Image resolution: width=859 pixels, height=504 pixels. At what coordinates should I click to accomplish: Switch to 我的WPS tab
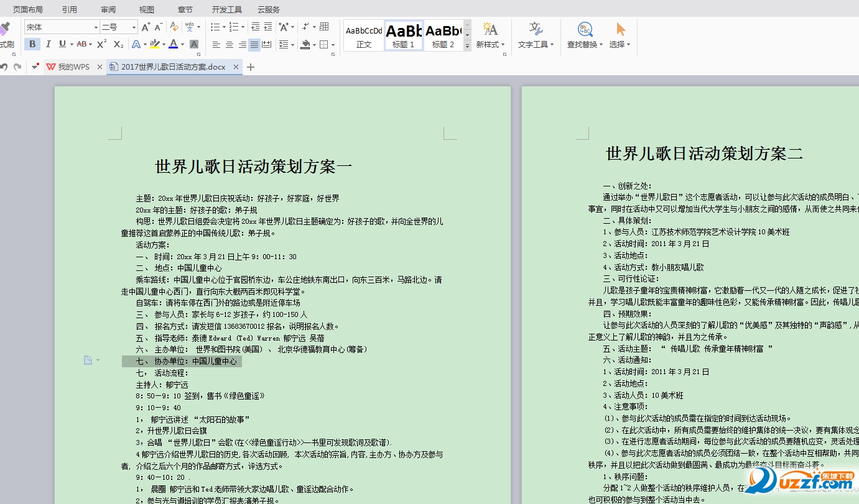(x=74, y=67)
